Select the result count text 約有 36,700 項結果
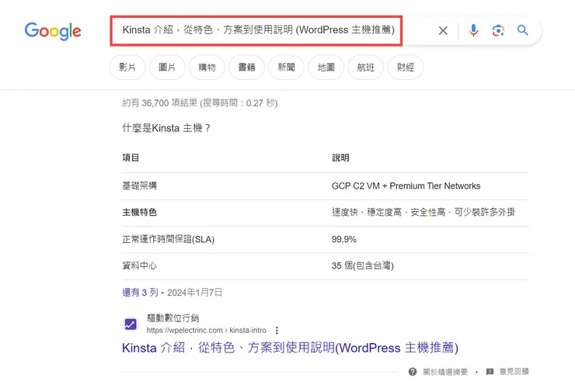 click(159, 103)
